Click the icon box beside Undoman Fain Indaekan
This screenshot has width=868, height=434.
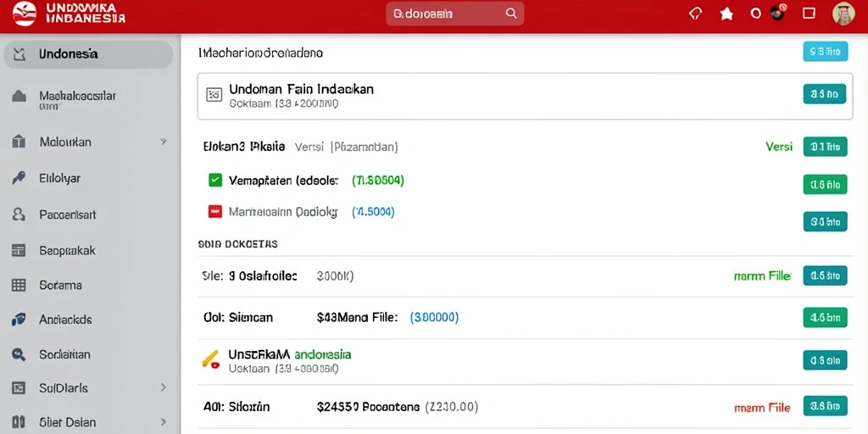click(x=214, y=94)
